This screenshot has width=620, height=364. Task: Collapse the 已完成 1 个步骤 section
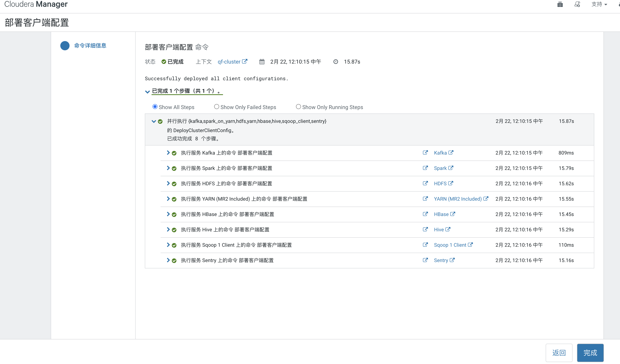coord(147,92)
